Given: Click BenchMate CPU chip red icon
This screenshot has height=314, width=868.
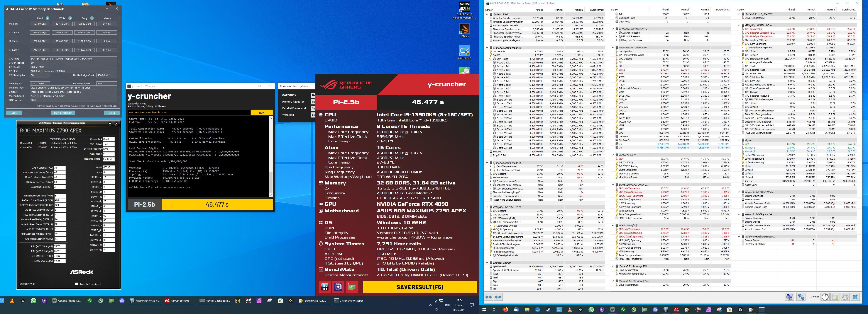Looking at the screenshot, I should tap(338, 287).
